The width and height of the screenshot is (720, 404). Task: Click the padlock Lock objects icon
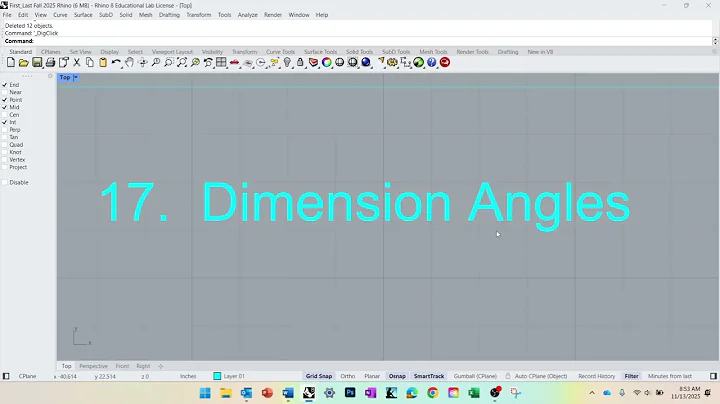click(x=300, y=62)
